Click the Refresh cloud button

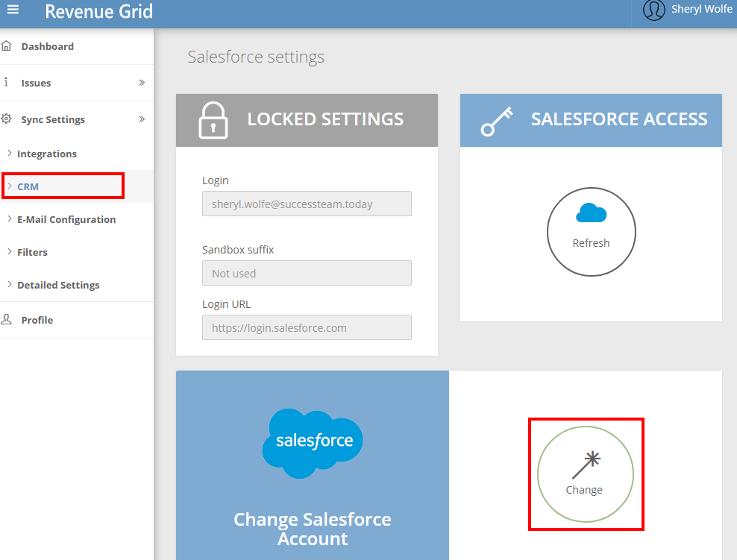[x=592, y=232]
